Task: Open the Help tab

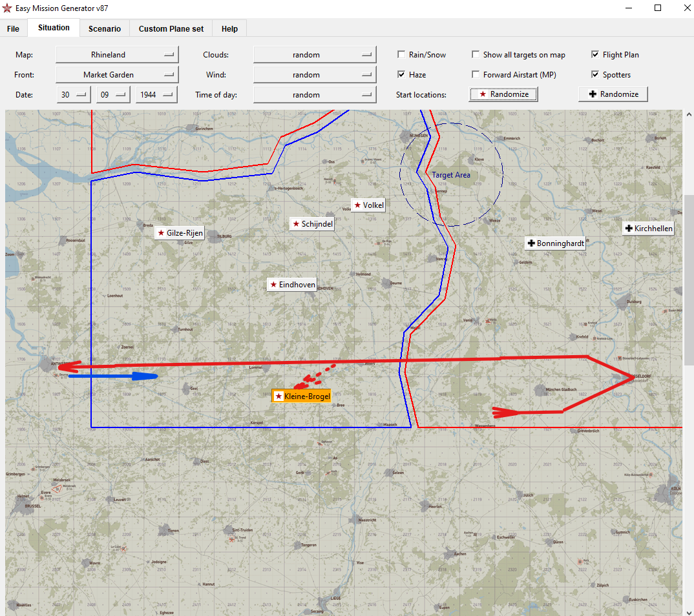Action: [229, 29]
